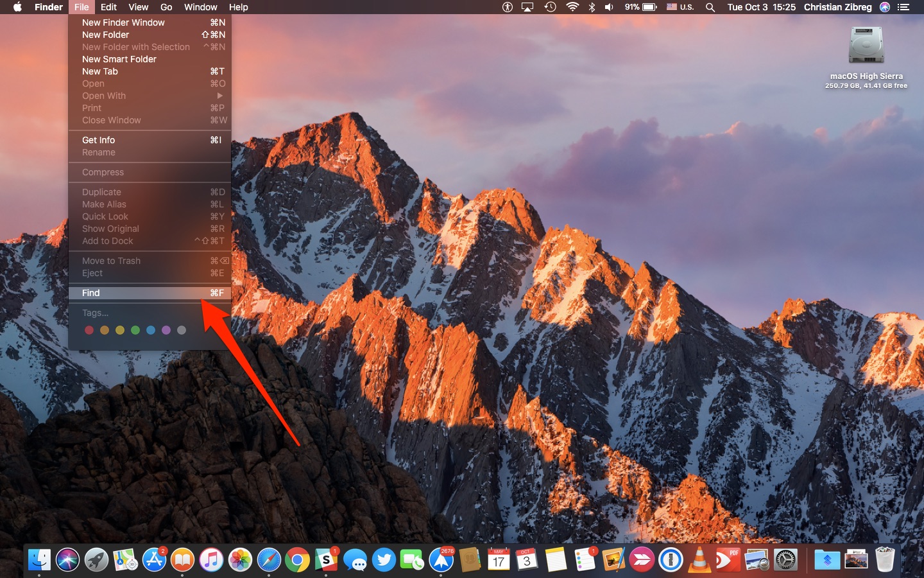Open 1Password from the Dock
This screenshot has height=578, width=924.
click(671, 560)
